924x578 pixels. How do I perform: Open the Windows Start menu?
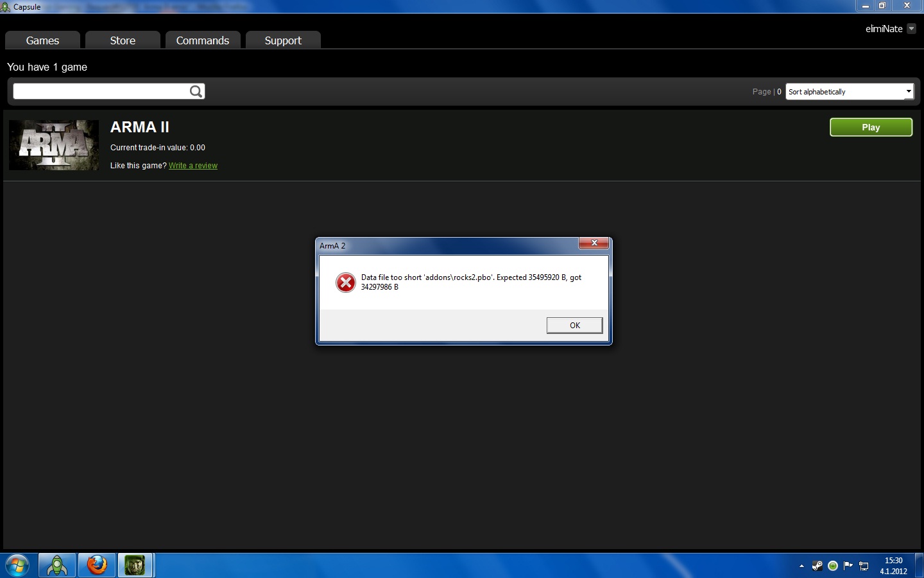click(x=17, y=565)
